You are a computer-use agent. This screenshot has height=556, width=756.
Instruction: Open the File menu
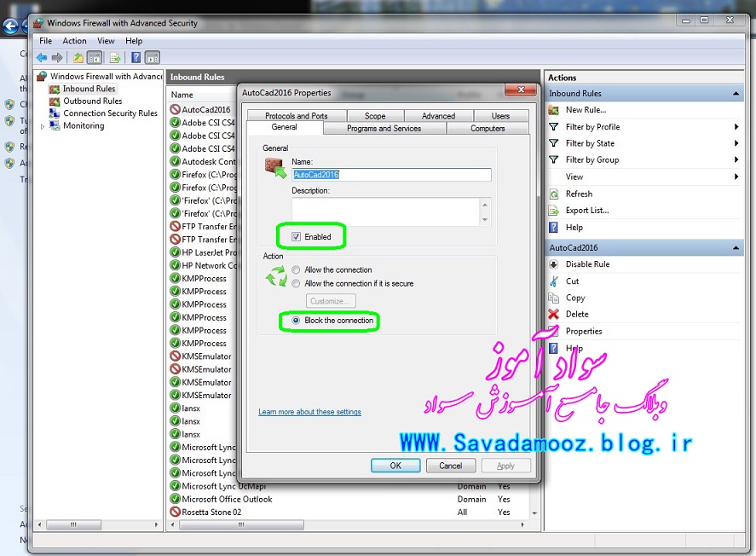[46, 41]
